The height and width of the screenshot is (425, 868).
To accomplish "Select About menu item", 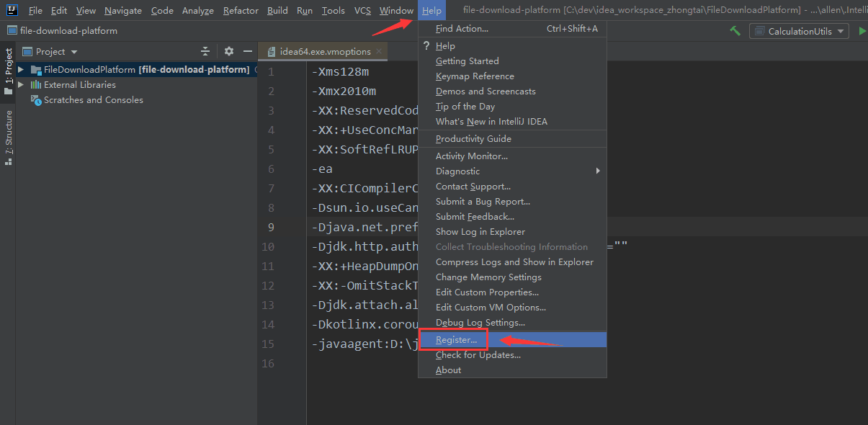I will [512, 370].
